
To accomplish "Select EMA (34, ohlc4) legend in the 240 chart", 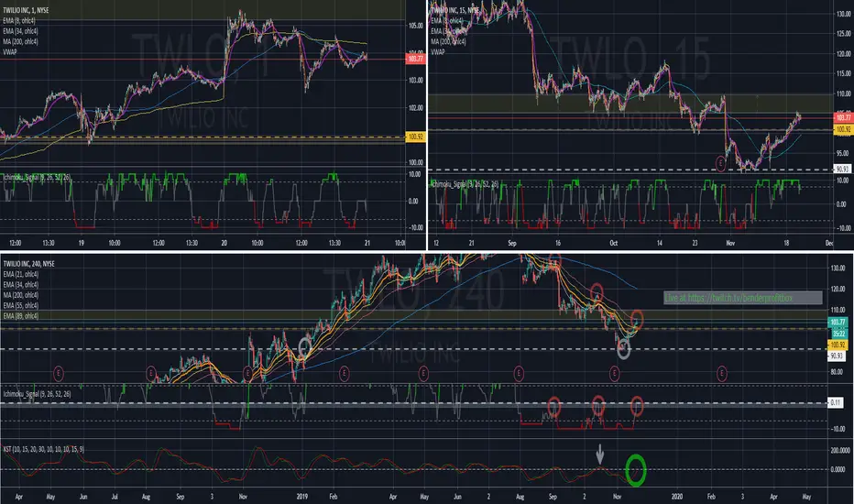I will [x=21, y=284].
